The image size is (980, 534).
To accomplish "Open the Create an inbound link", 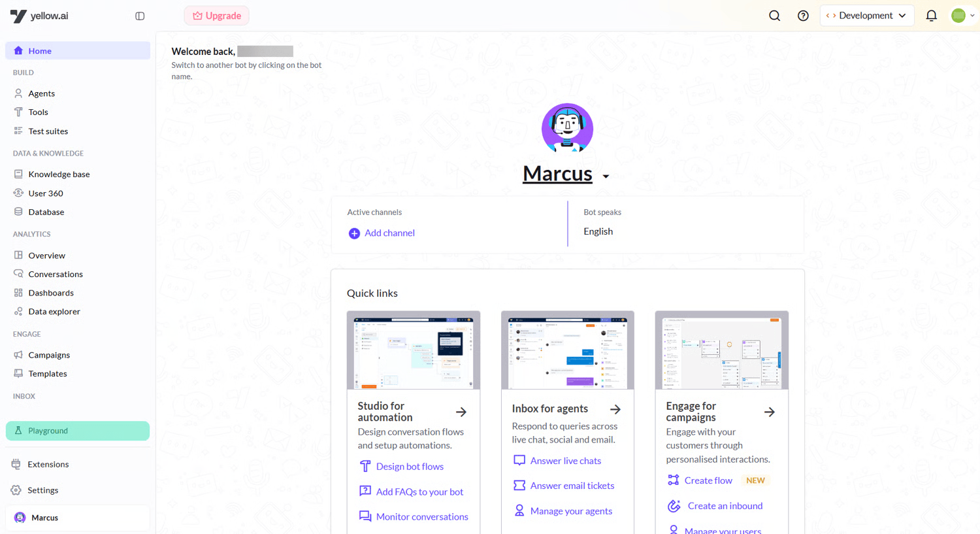I will tap(725, 506).
